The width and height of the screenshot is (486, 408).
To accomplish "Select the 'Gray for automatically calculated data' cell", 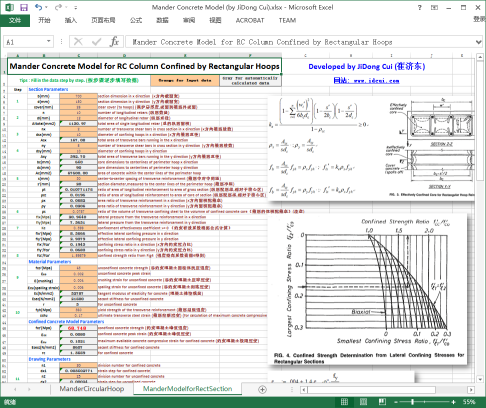I will (250, 80).
